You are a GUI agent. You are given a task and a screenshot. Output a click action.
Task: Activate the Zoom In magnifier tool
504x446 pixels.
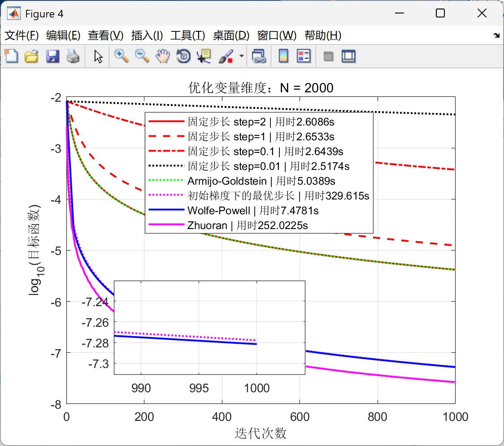[x=122, y=56]
